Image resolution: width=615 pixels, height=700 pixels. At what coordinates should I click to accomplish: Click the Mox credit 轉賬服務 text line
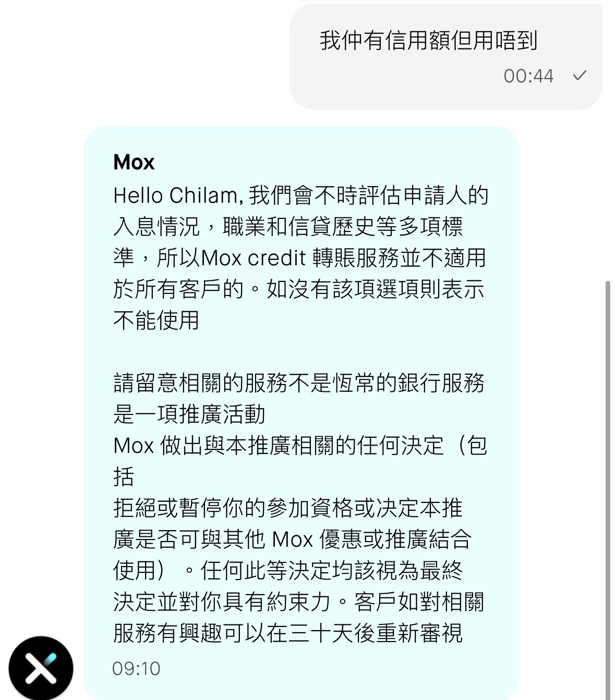click(x=299, y=257)
